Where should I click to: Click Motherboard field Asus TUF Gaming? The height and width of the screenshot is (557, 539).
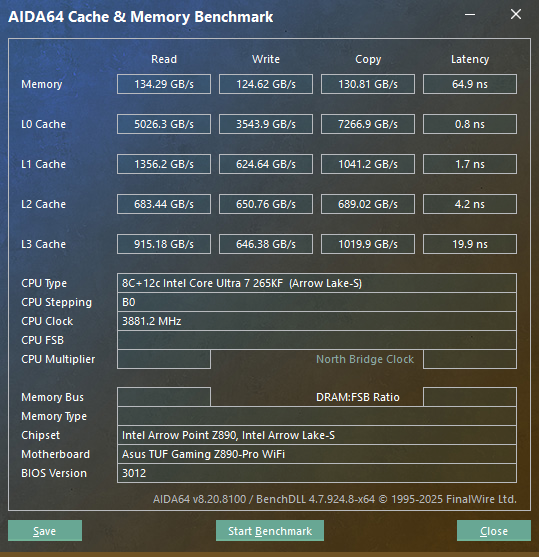317,454
